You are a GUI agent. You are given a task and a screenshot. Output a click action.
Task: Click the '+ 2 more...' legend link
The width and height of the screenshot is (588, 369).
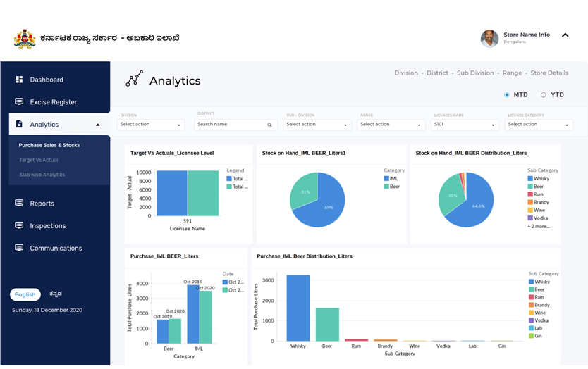pyautogui.click(x=539, y=226)
